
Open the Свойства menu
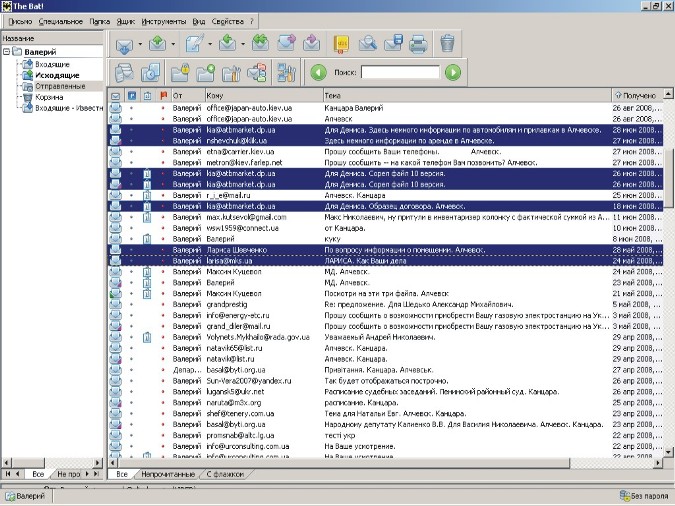(x=227, y=22)
